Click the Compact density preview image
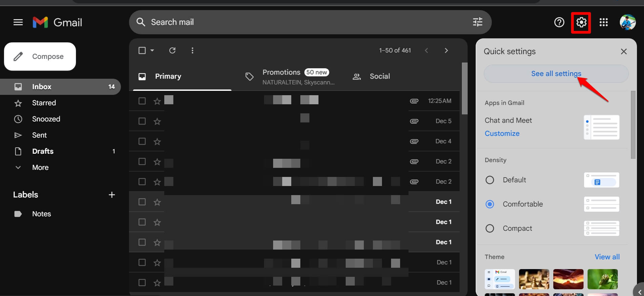This screenshot has height=296, width=644. (x=601, y=228)
